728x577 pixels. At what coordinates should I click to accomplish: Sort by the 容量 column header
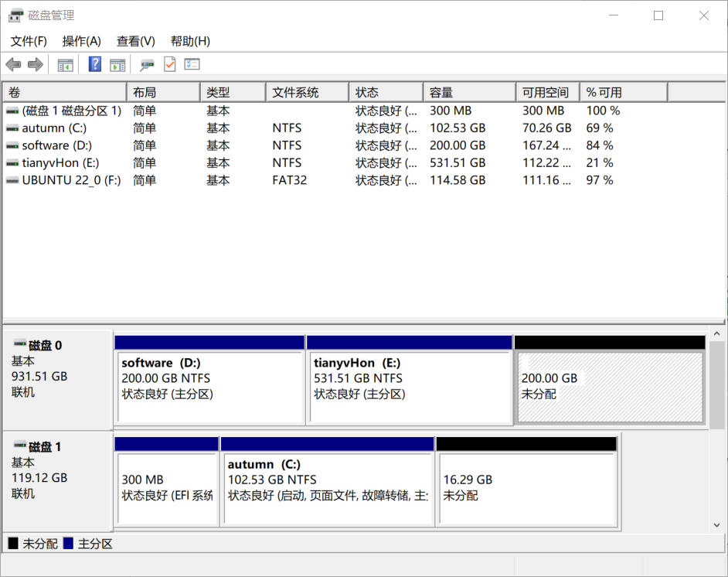point(469,93)
